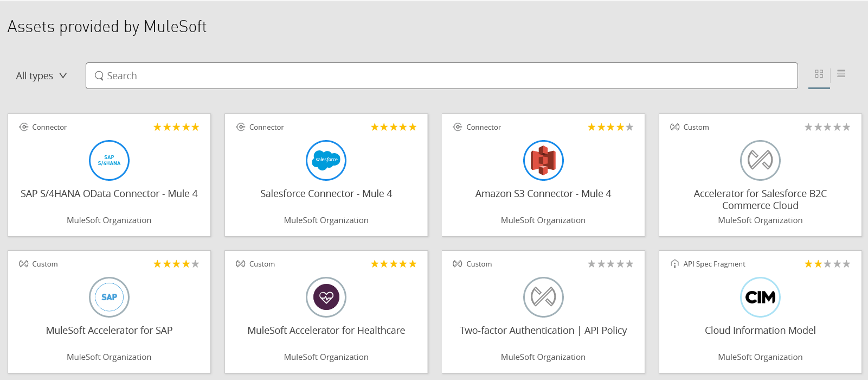The width and height of the screenshot is (868, 380).
Task: Click the Healthcare heart icon
Action: [x=326, y=297]
